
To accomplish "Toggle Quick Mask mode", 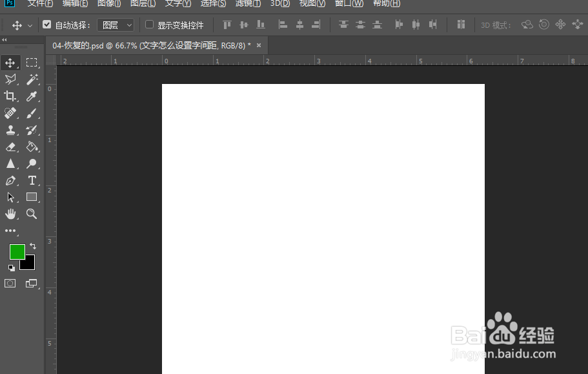I will click(10, 283).
